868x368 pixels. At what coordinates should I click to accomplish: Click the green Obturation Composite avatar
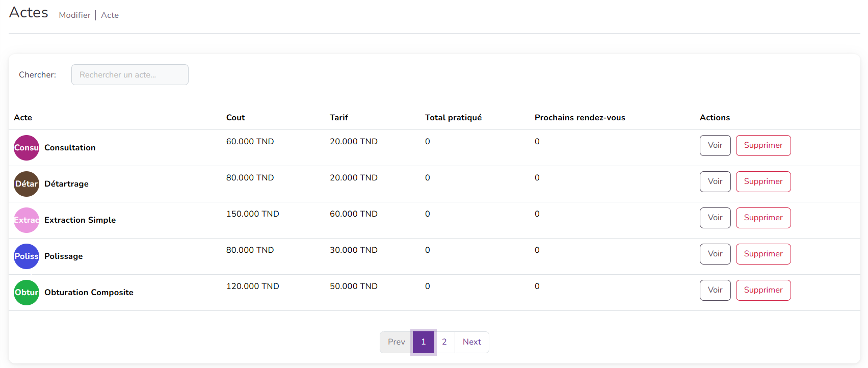click(x=27, y=293)
